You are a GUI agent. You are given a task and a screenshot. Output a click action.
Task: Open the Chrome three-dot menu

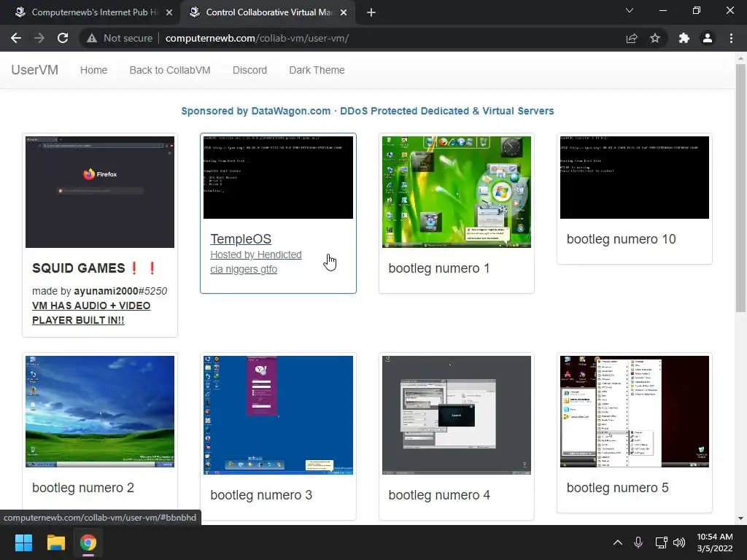click(731, 38)
